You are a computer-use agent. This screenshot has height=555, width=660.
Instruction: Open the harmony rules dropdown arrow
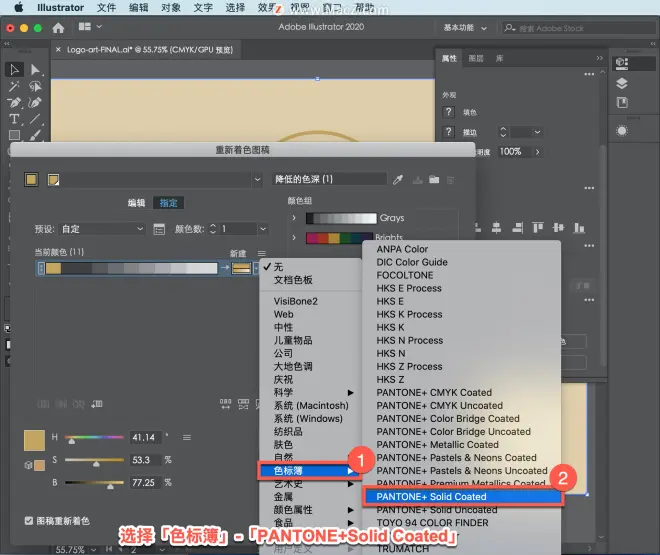click(257, 180)
